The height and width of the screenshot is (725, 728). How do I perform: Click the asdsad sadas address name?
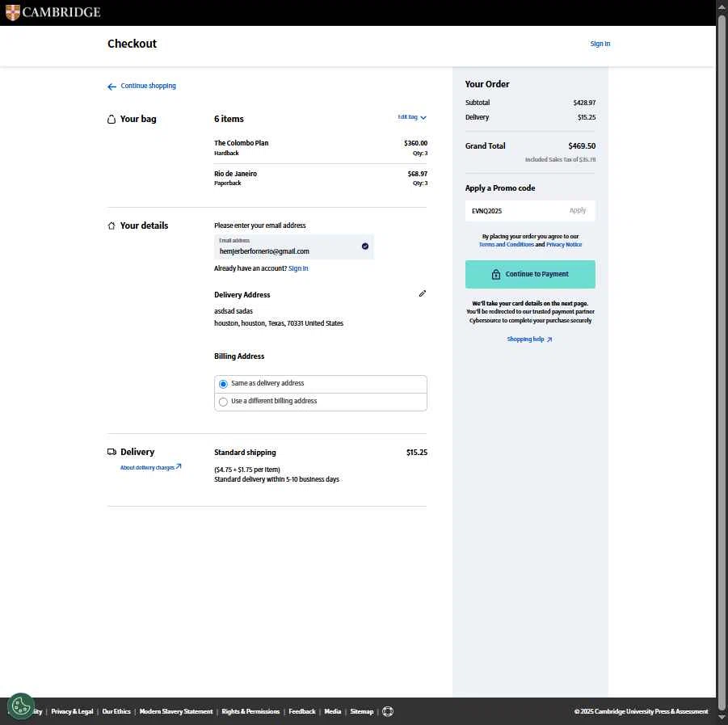pos(234,311)
